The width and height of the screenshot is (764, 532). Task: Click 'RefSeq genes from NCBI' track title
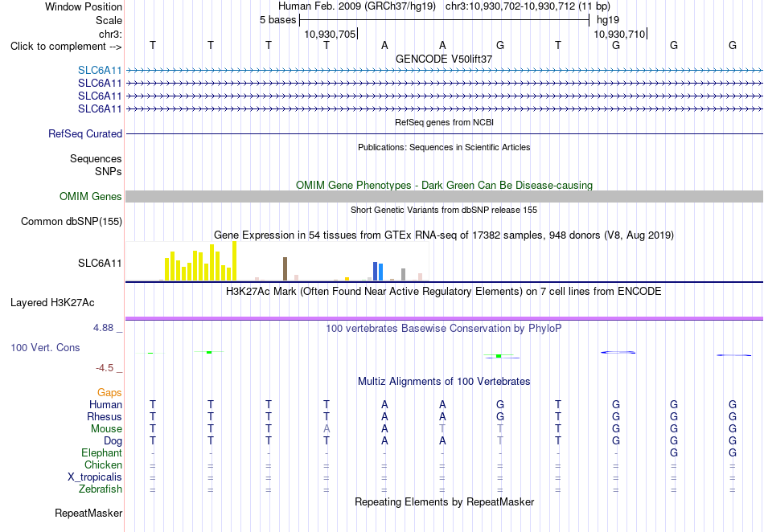point(444,122)
